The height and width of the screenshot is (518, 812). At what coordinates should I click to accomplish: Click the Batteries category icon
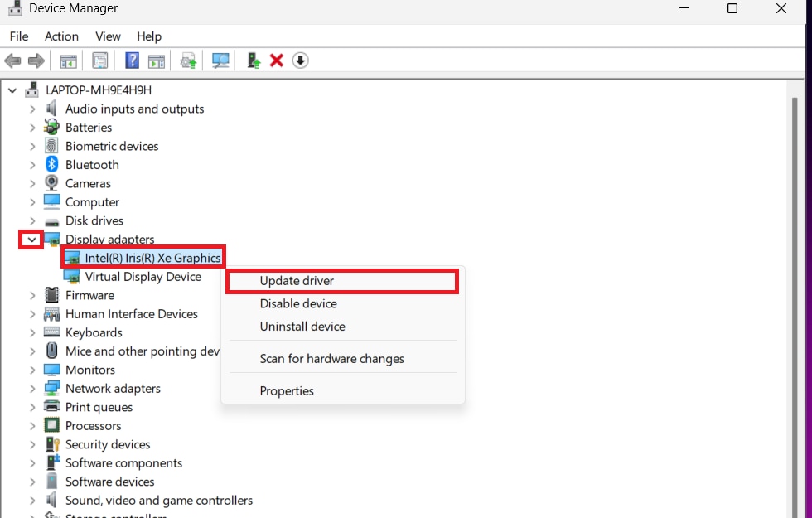[51, 127]
